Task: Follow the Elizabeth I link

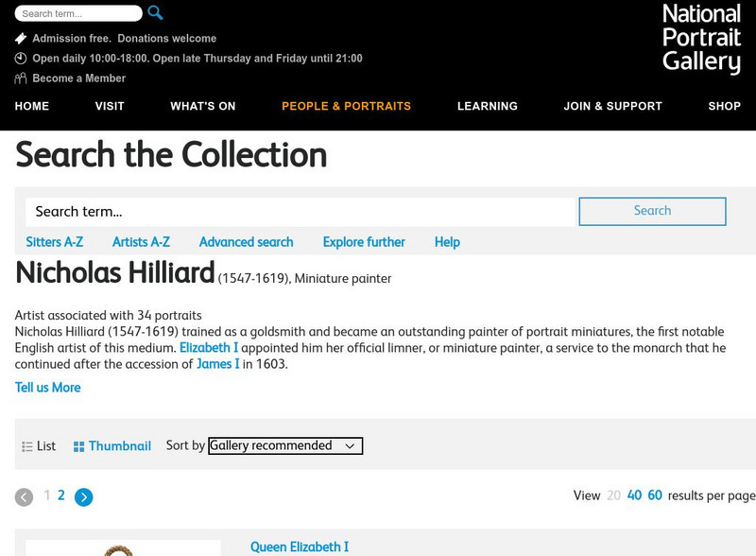Action: point(209,348)
